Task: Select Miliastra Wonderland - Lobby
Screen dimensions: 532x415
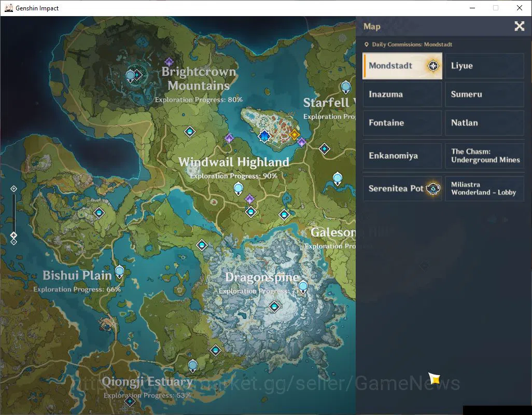Action: point(484,188)
